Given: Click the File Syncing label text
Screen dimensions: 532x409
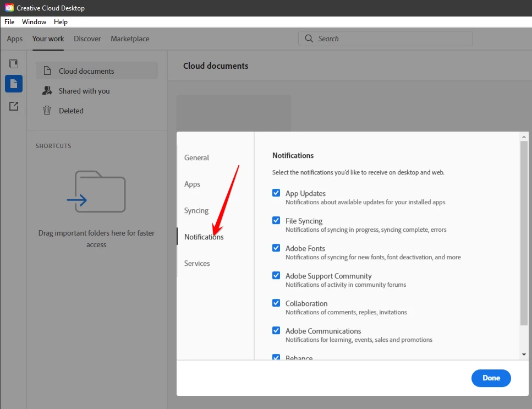Looking at the screenshot, I should [304, 221].
